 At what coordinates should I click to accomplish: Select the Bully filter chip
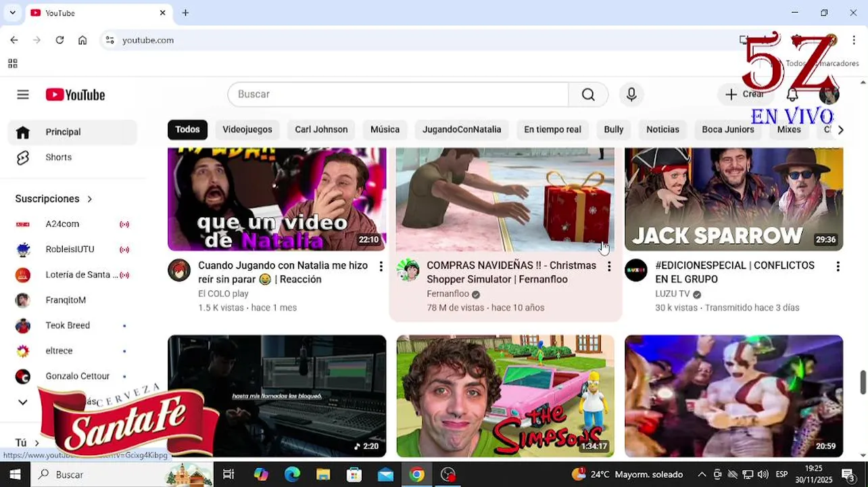coord(614,130)
